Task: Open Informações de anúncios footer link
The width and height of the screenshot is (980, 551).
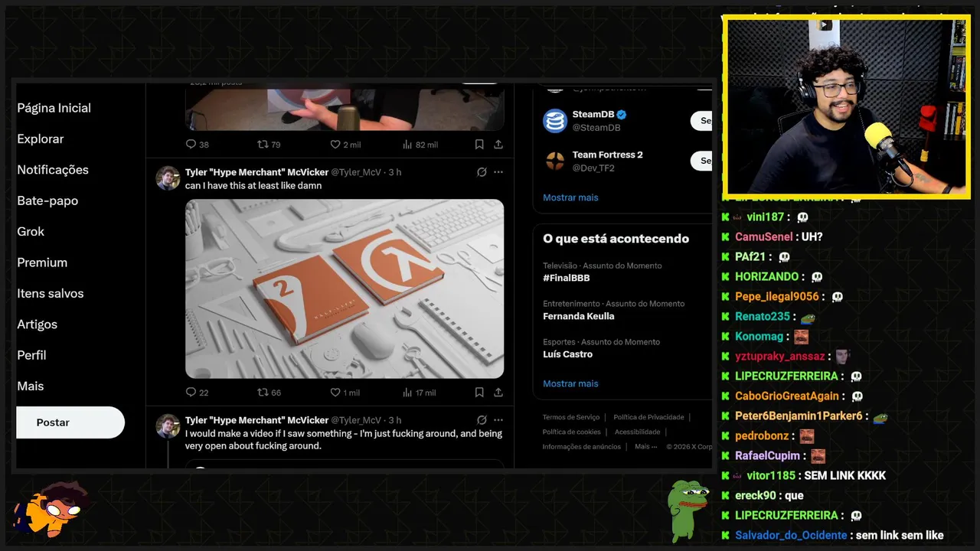Action: [x=582, y=446]
